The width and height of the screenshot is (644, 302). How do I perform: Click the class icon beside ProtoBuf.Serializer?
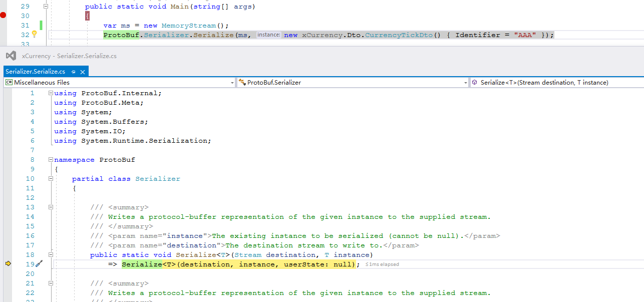pos(242,82)
